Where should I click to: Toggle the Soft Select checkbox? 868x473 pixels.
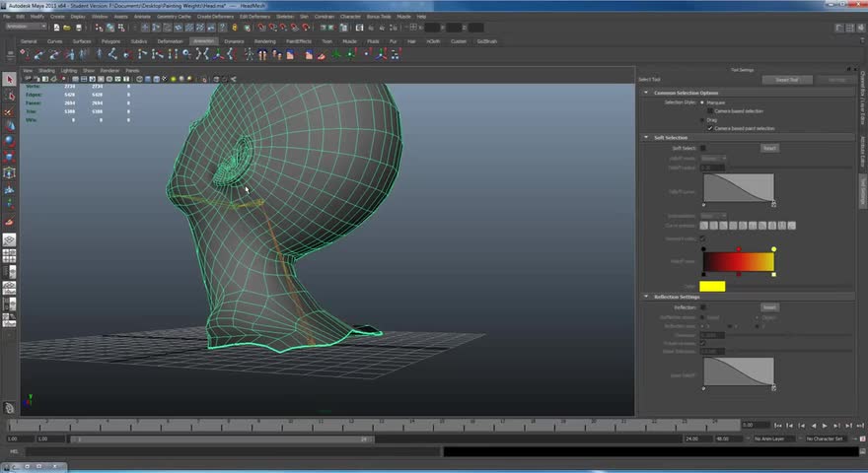click(x=702, y=148)
